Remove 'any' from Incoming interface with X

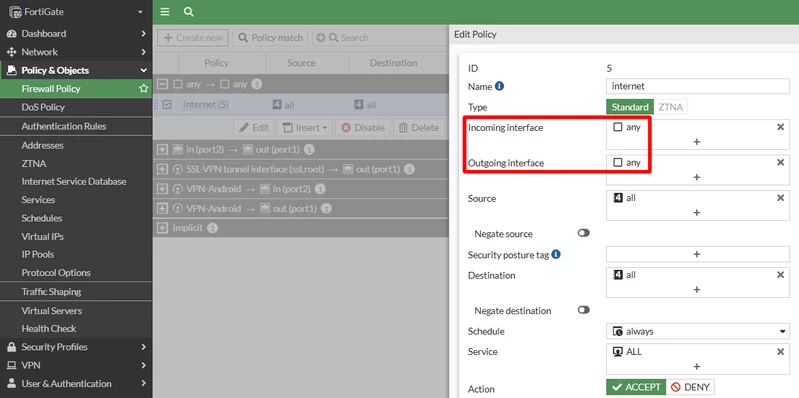click(780, 127)
